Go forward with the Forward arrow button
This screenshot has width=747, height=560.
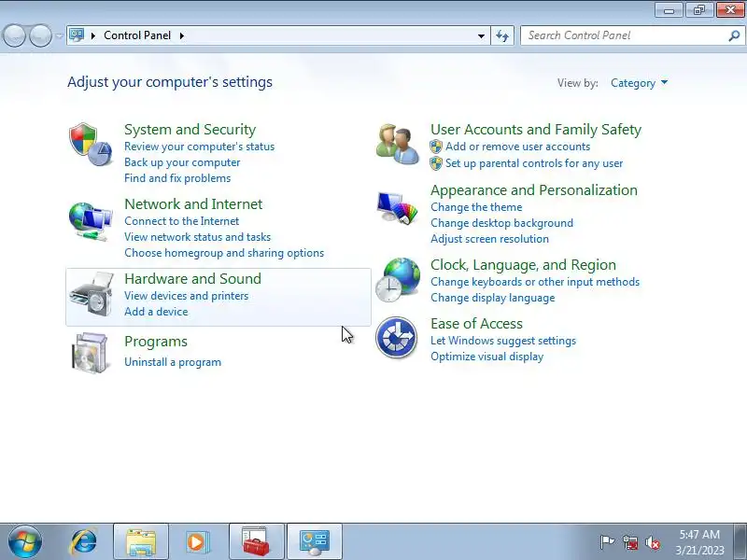(40, 35)
